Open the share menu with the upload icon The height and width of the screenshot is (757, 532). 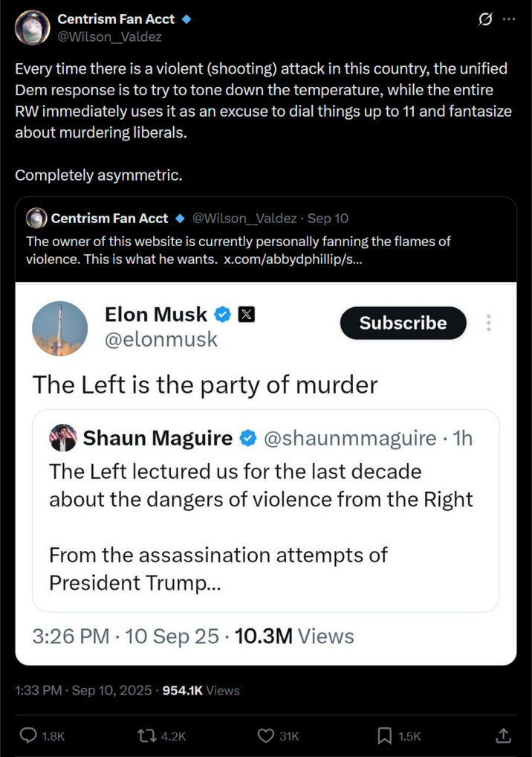coord(502,735)
